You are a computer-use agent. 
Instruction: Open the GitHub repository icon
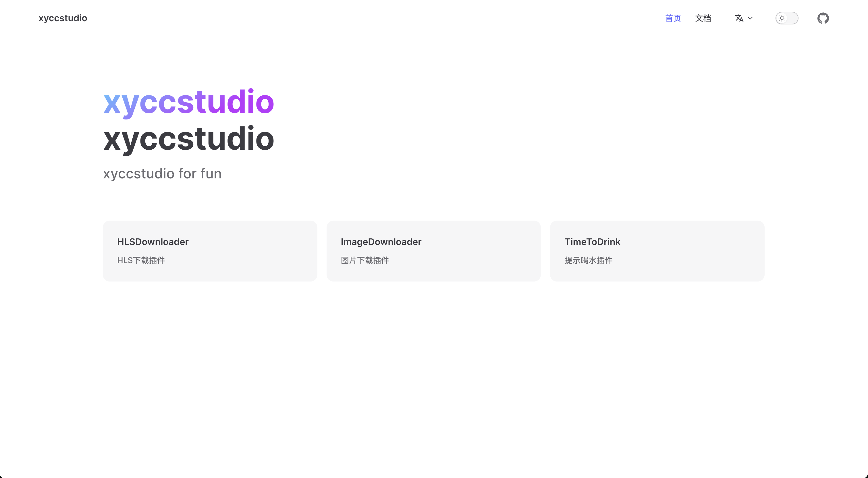pos(823,18)
